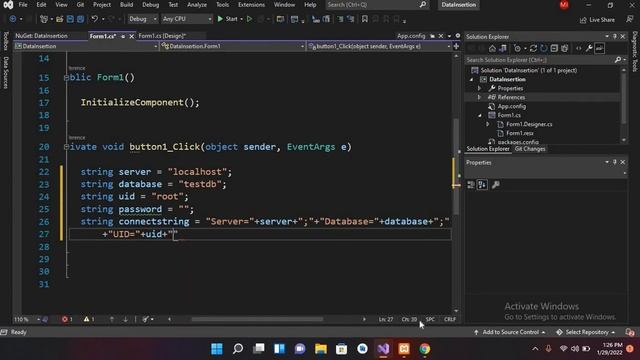The image size is (640, 360).
Task: Expand the Form1.Designer.cs node
Action: tap(488, 124)
